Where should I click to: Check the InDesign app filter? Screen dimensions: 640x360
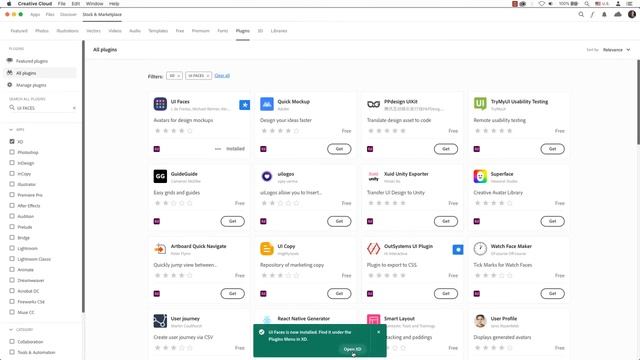(x=12, y=162)
